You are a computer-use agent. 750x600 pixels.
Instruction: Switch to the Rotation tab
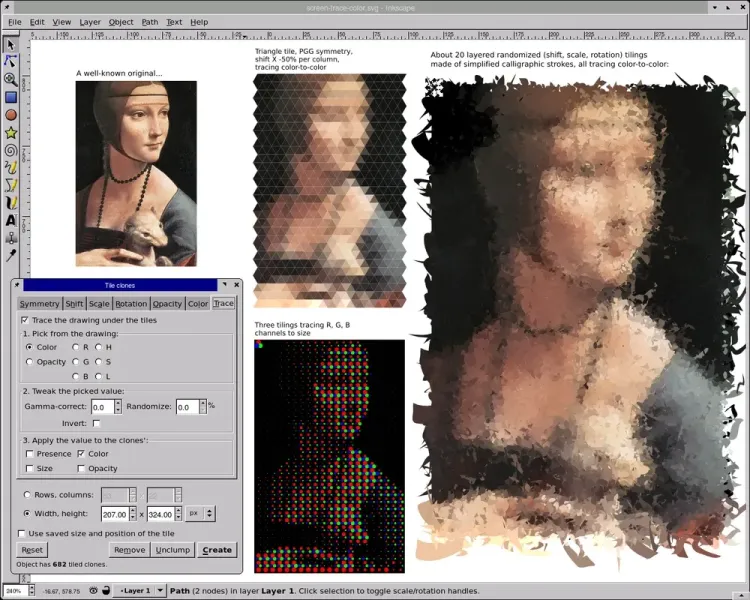[x=131, y=304]
